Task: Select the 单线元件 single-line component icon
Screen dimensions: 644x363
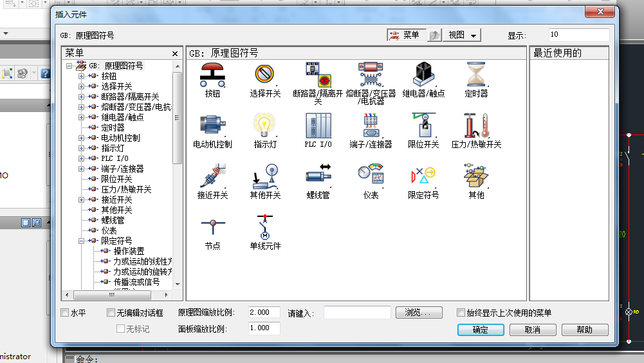Action: (265, 227)
